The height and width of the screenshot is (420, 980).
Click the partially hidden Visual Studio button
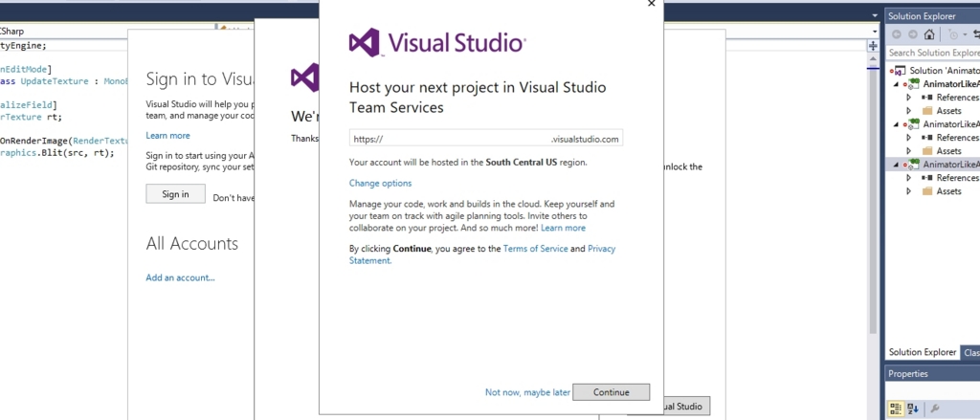686,406
